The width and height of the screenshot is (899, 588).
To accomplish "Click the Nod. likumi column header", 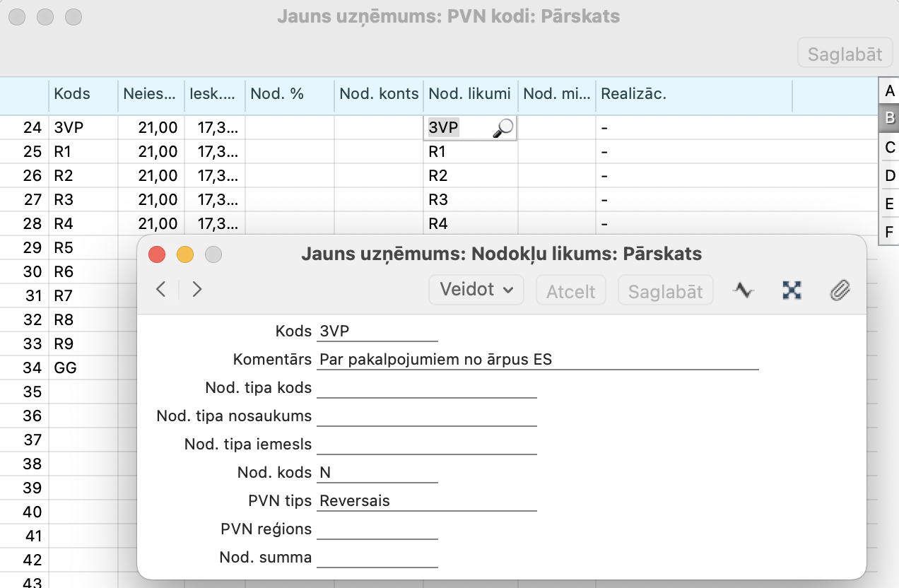I will point(469,94).
